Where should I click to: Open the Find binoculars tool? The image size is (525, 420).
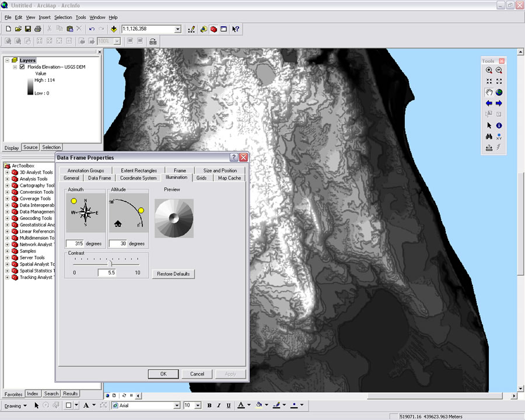coord(489,136)
